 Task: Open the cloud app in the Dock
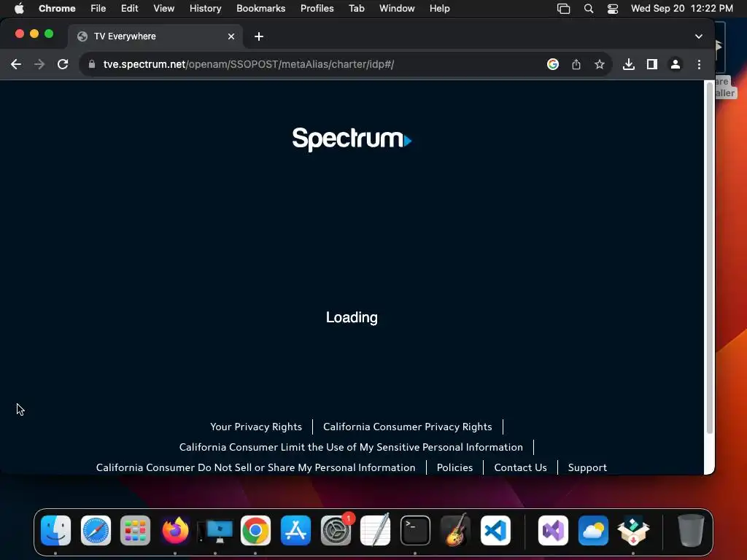click(x=593, y=531)
